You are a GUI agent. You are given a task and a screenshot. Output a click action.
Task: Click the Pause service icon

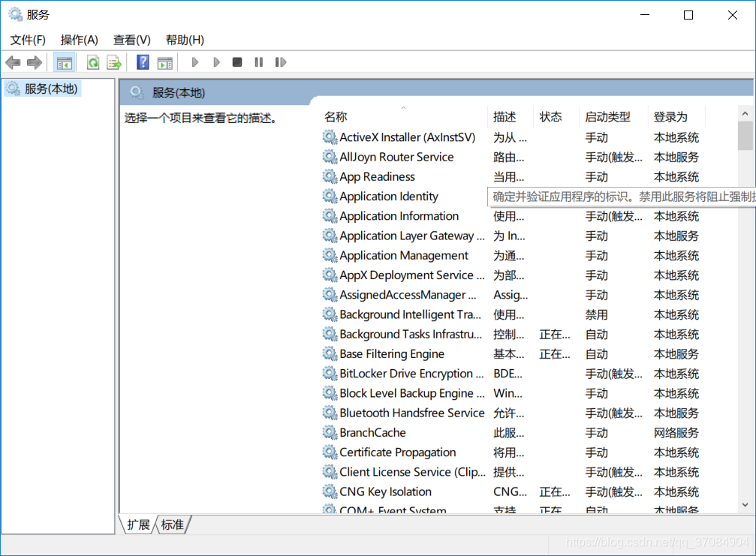259,62
